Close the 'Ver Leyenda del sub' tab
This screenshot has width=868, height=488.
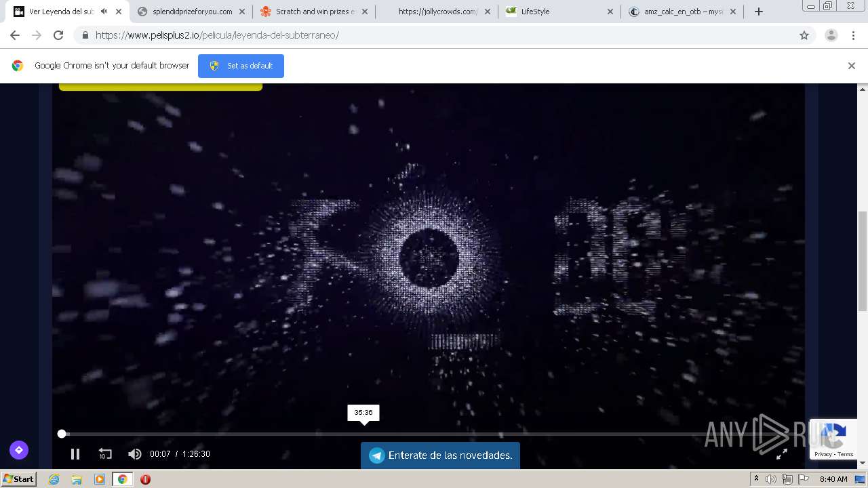pos(119,12)
